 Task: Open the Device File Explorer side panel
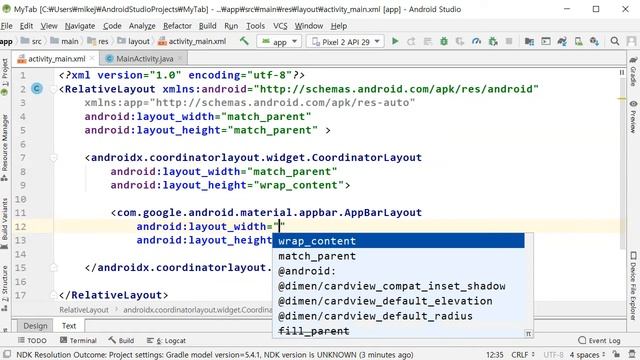(633, 286)
